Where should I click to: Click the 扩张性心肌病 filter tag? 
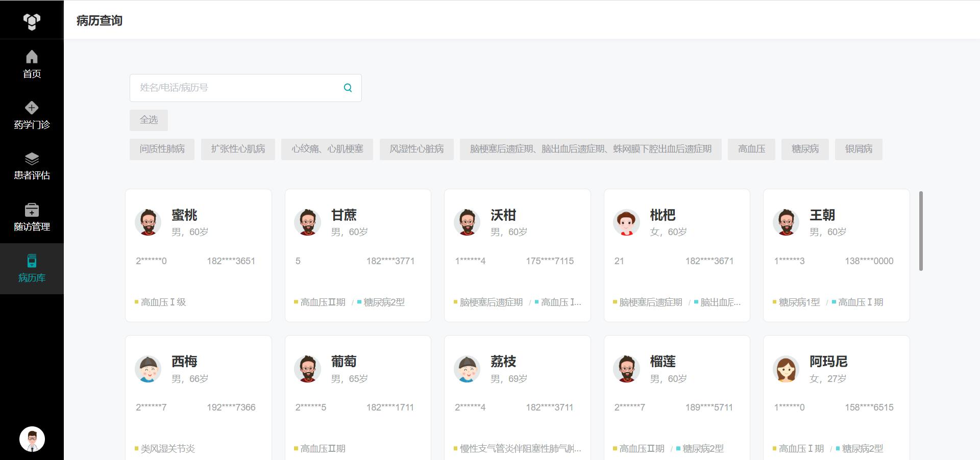(x=238, y=149)
